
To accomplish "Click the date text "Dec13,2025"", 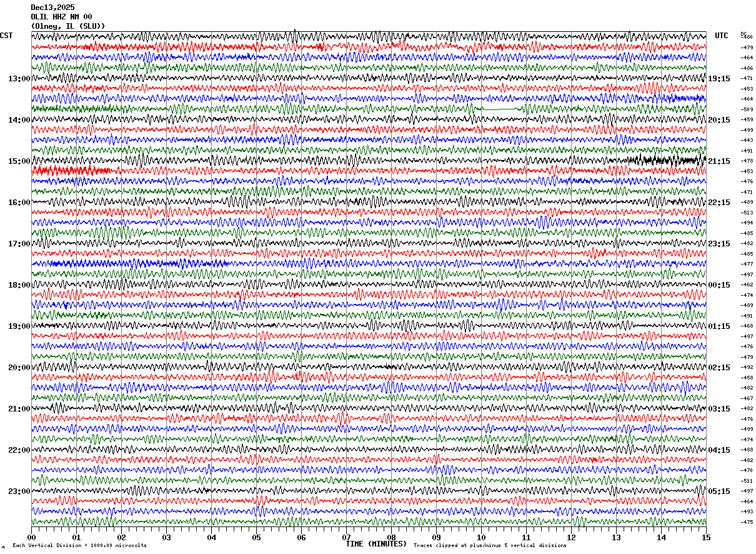I will [52, 8].
